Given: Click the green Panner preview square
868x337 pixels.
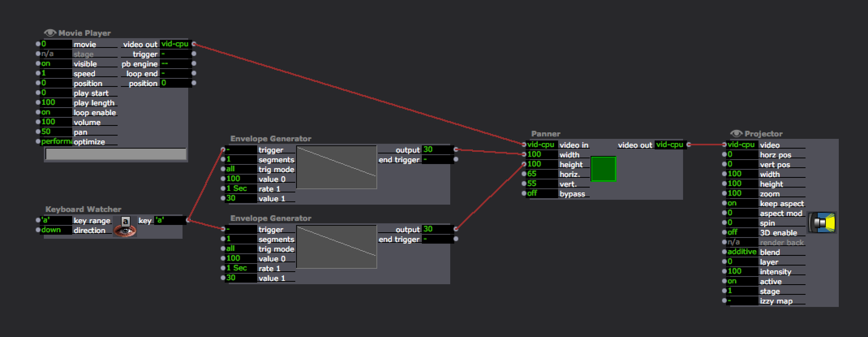Looking at the screenshot, I should click(604, 169).
